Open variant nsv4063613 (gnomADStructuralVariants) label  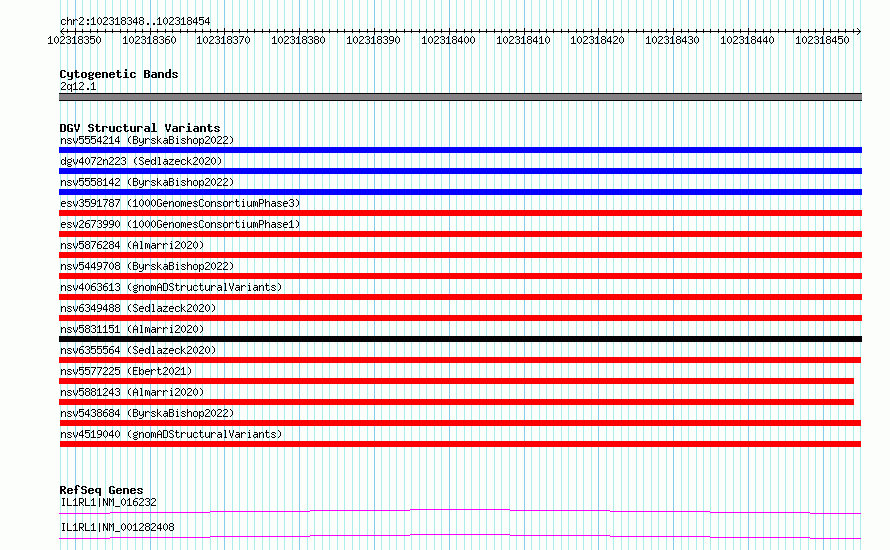coord(171,287)
